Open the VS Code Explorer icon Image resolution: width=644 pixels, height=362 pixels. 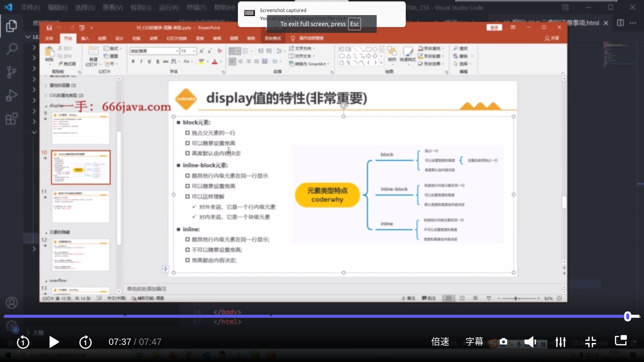(x=12, y=26)
